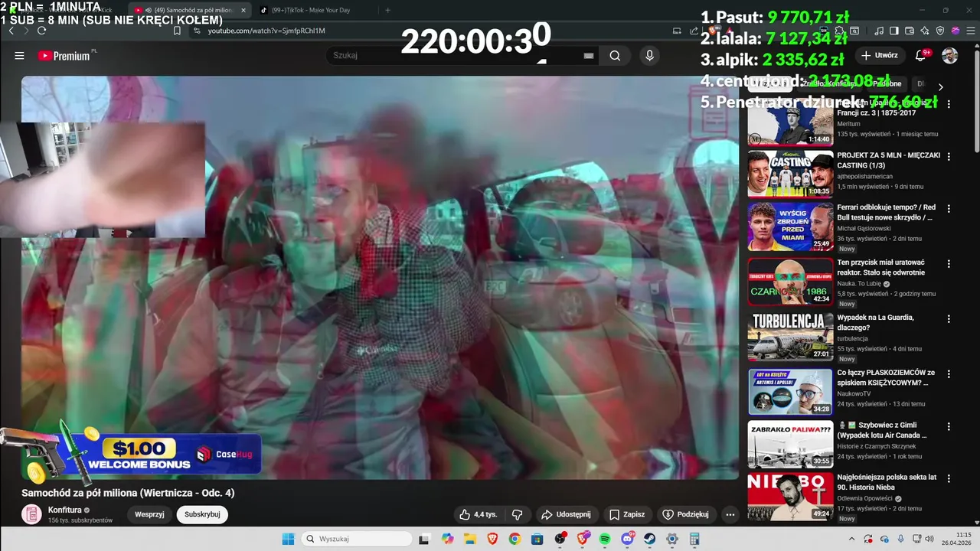The image size is (980, 551).
Task: Click title 'Ten przycisk miał uratować reaktor'
Action: 881,267
